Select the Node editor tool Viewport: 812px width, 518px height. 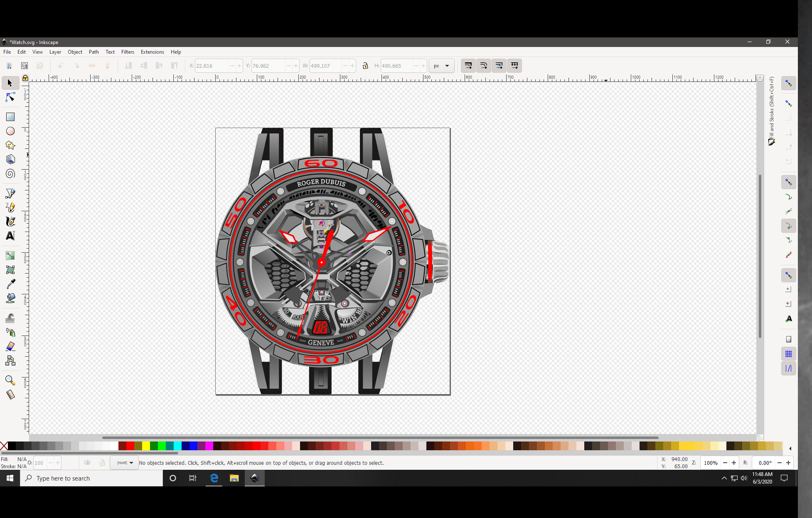point(10,97)
